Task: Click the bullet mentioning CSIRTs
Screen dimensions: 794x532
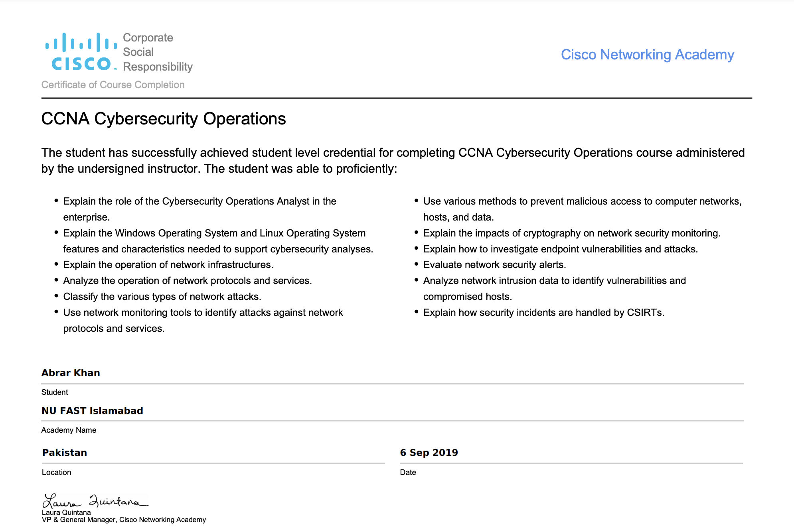Action: tap(543, 313)
